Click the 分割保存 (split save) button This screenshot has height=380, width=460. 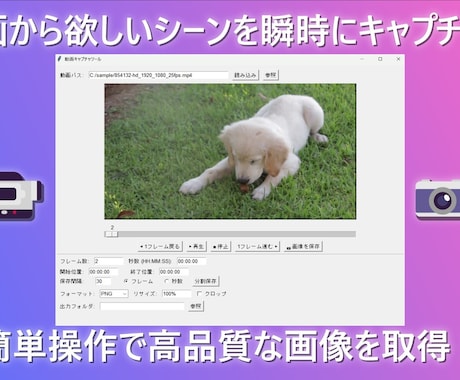(x=206, y=281)
